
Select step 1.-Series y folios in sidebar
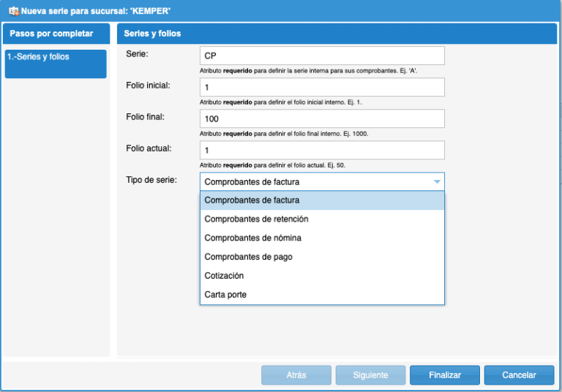(56, 64)
